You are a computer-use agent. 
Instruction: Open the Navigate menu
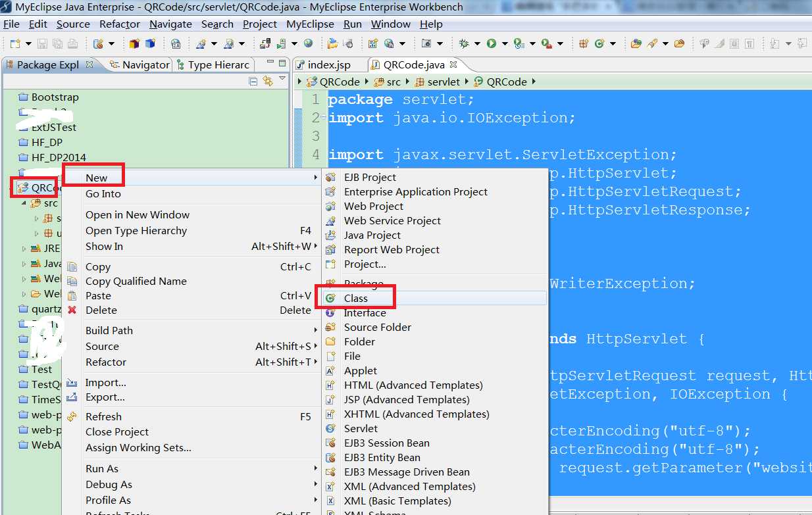click(170, 24)
